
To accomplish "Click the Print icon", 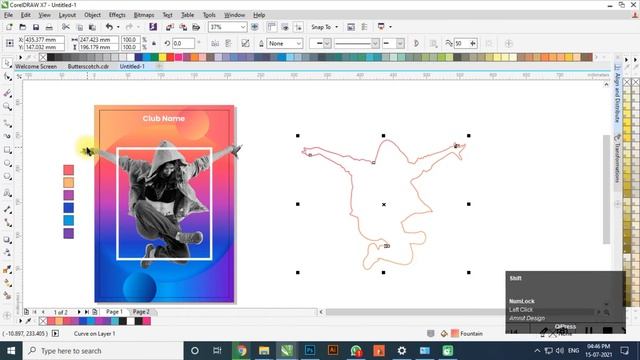I will click(49, 27).
